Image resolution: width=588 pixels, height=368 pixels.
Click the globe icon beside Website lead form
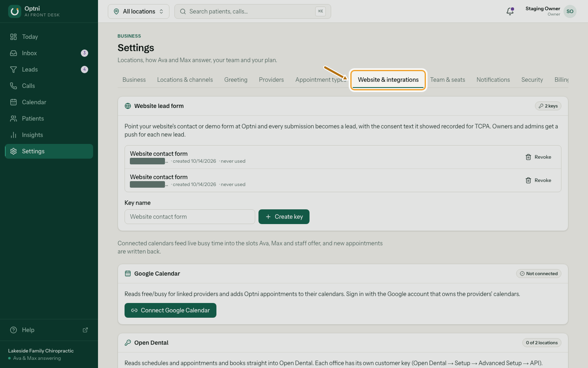pos(128,106)
